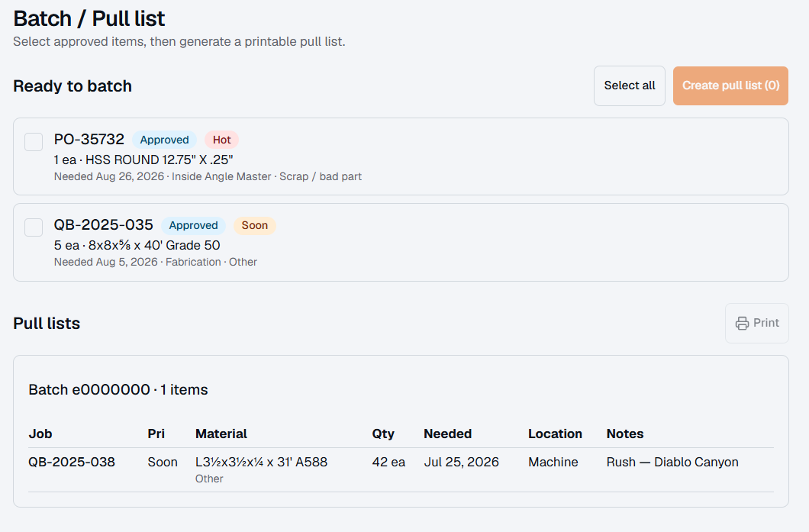Click the Other label under material
The image size is (809, 532).
[209, 479]
